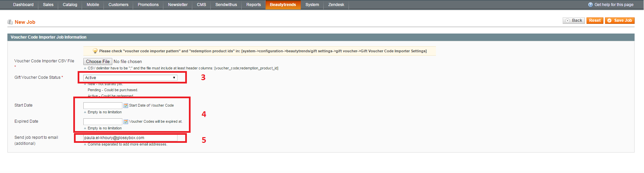Click the 'Start Date of Voucher Code' hint

tap(152, 106)
